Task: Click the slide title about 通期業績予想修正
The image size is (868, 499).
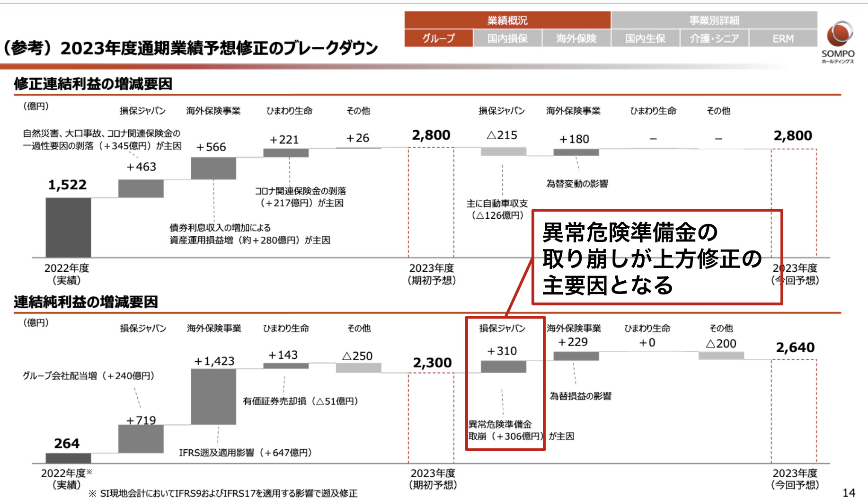Action: point(190,48)
